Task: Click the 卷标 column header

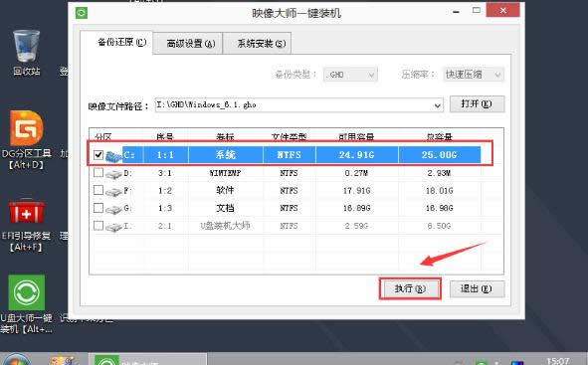Action: click(x=226, y=137)
